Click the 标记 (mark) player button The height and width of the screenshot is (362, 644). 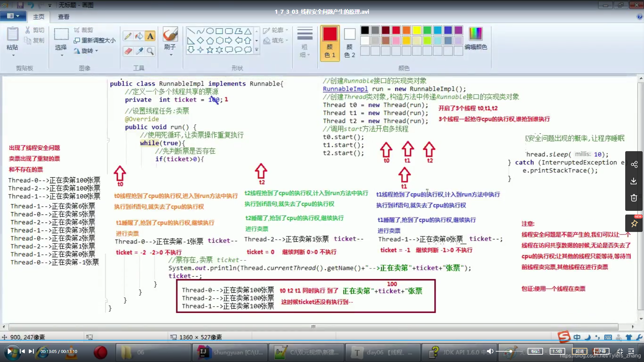coord(535,351)
